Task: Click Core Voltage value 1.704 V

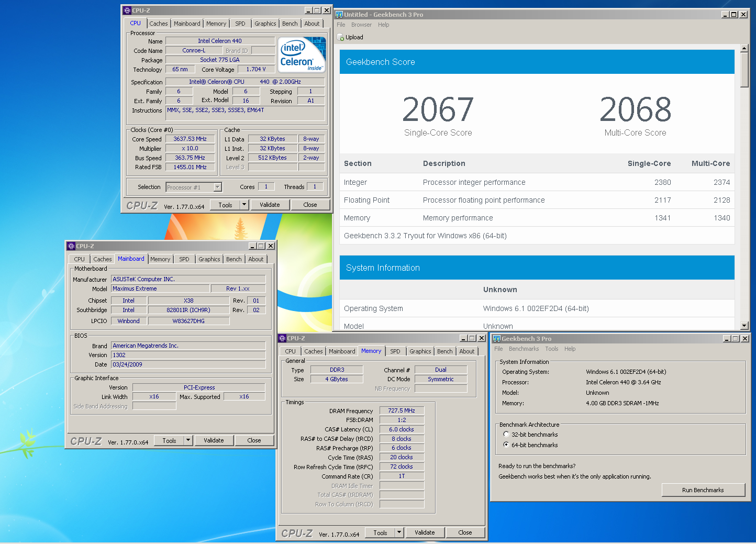Action: 256,69
